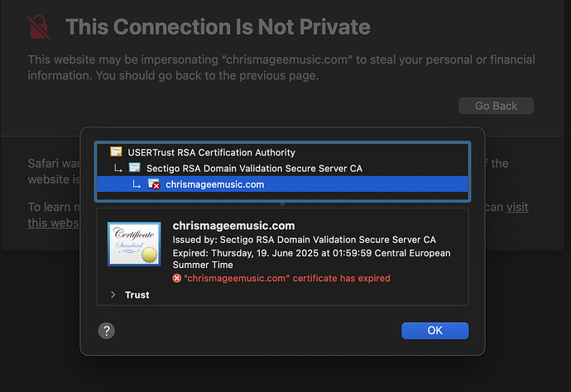Open help with the question mark button

(x=106, y=331)
